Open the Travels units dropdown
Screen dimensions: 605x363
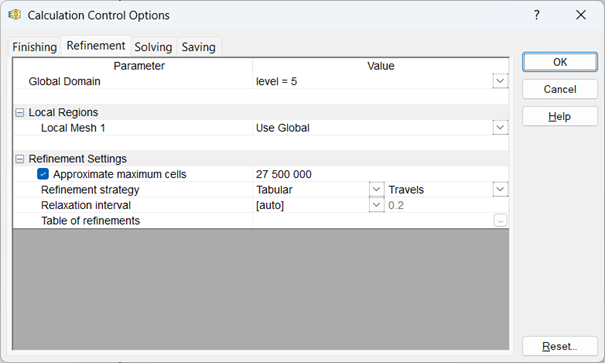(500, 189)
